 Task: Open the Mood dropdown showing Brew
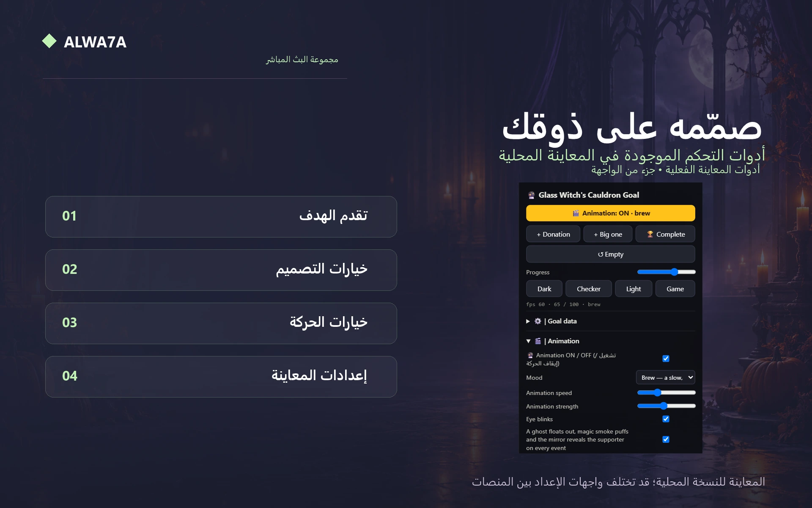[665, 378]
